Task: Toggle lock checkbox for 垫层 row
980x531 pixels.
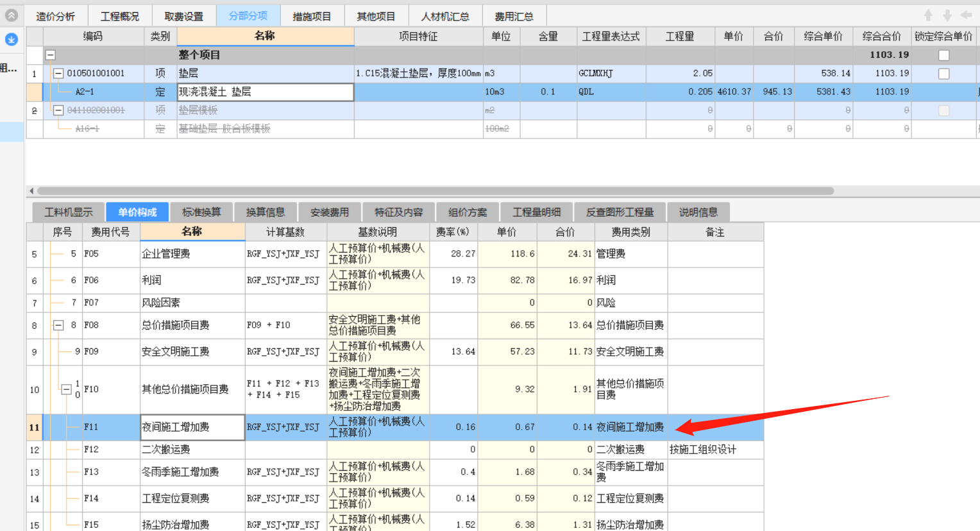Action: (943, 74)
